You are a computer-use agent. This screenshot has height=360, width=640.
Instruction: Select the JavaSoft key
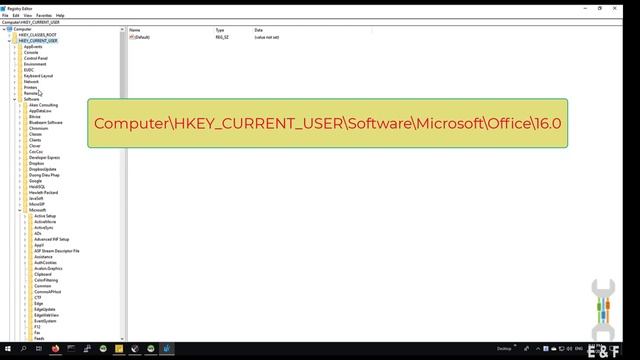tap(36, 198)
